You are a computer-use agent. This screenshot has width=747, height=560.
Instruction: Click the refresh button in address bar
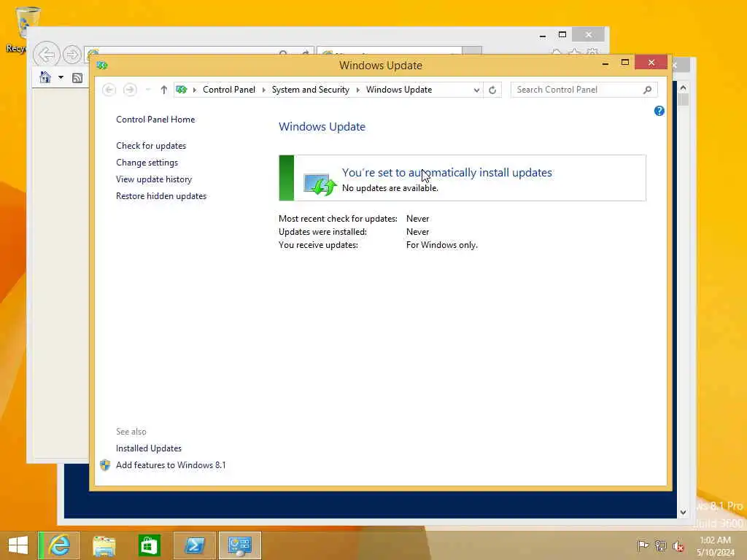point(492,90)
